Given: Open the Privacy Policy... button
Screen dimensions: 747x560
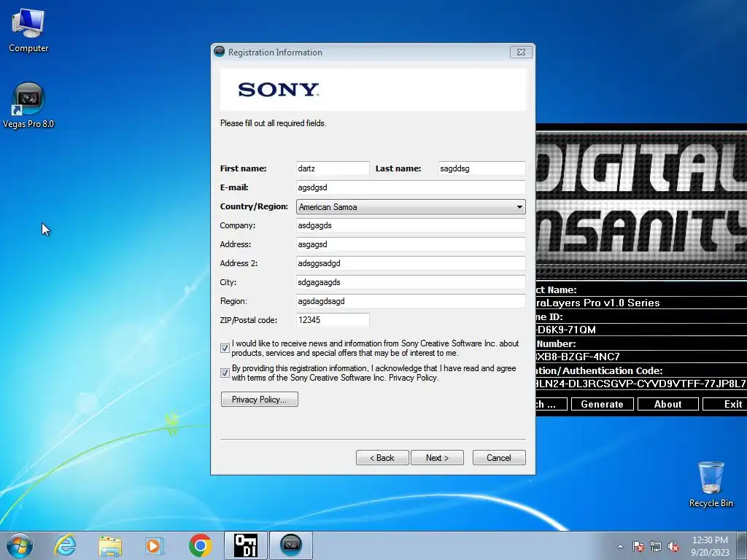Looking at the screenshot, I should (260, 399).
